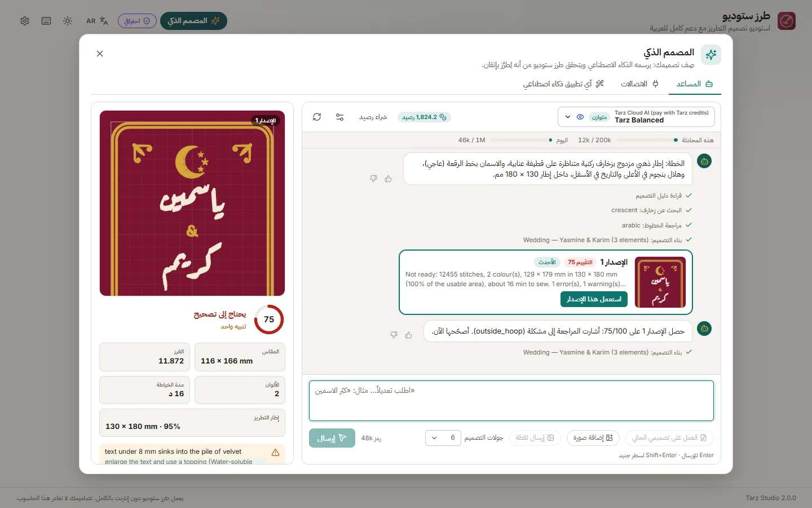Click the هذه المحادثة 12k / 200k usage bar
This screenshot has width=812, height=508.
[646, 140]
